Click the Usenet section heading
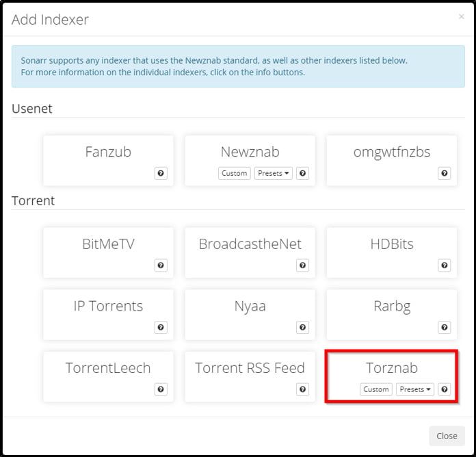476x457 pixels. point(32,109)
